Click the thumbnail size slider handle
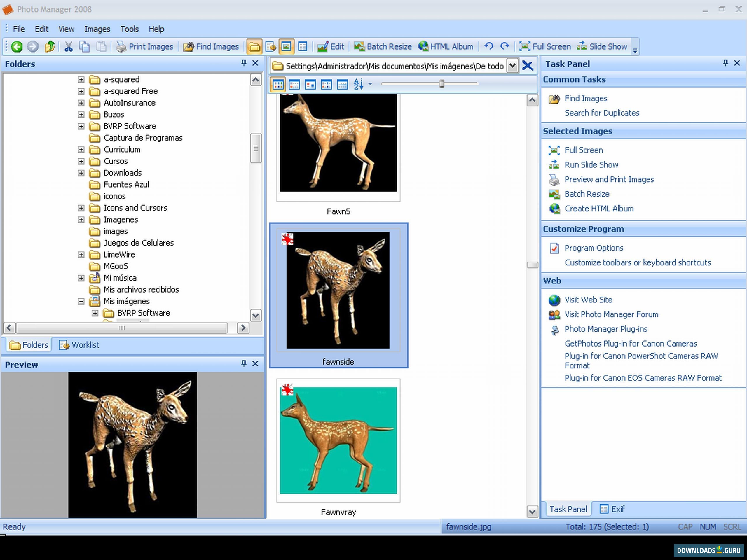The height and width of the screenshot is (560, 747). [441, 84]
